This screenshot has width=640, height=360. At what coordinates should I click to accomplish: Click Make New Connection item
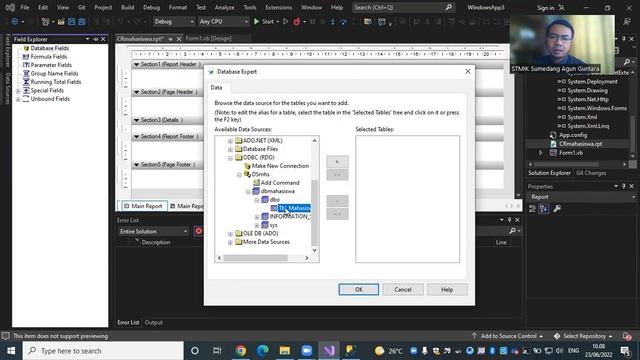280,166
